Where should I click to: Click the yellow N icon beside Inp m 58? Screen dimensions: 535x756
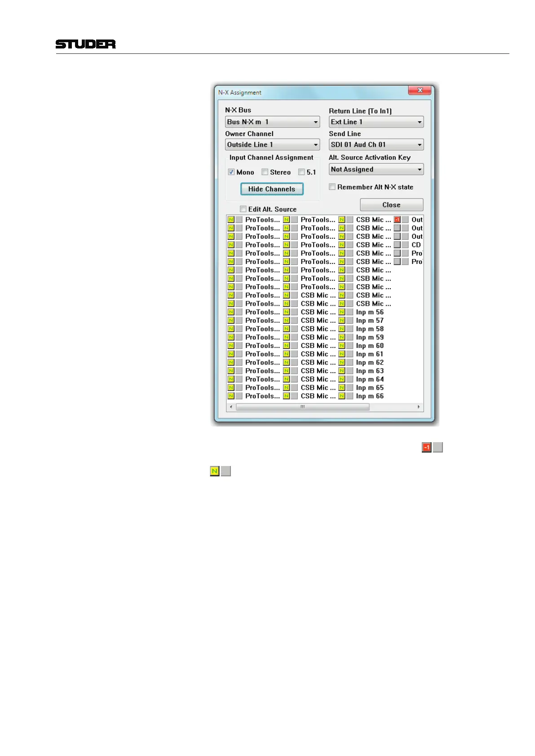[x=342, y=329]
